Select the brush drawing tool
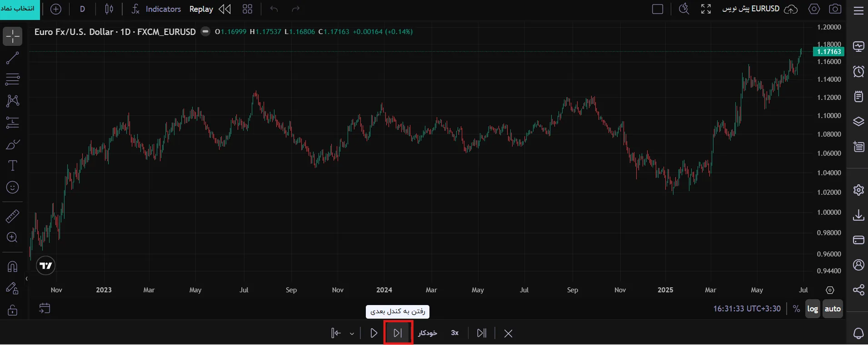The image size is (868, 345). [12, 145]
